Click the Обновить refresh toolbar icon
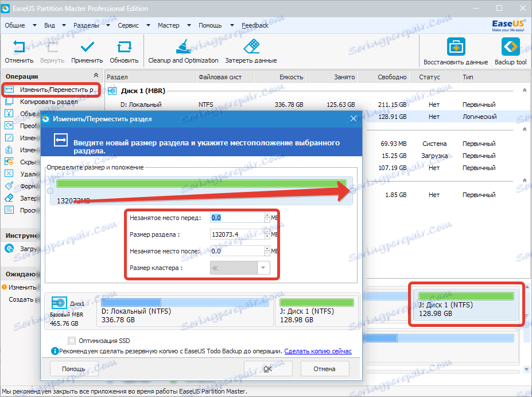The width and height of the screenshot is (532, 397). [124, 47]
